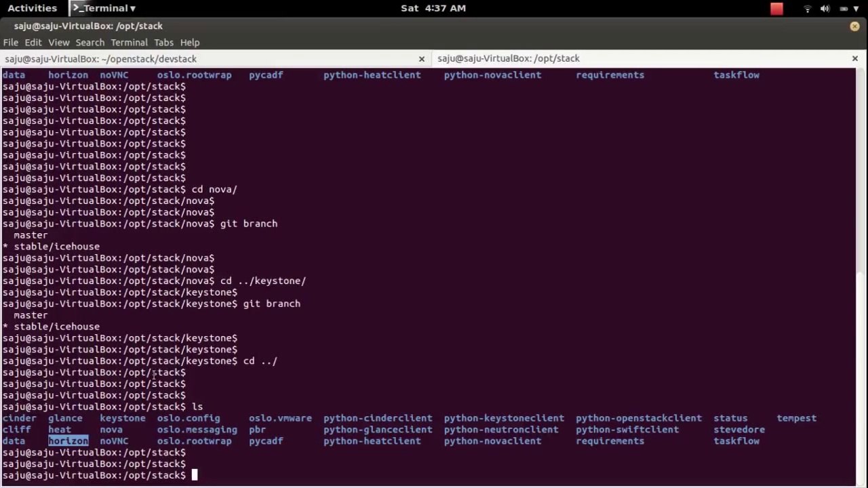Click the first 'git branch' command in nova
Image resolution: width=868 pixels, height=488 pixels.
click(x=249, y=224)
